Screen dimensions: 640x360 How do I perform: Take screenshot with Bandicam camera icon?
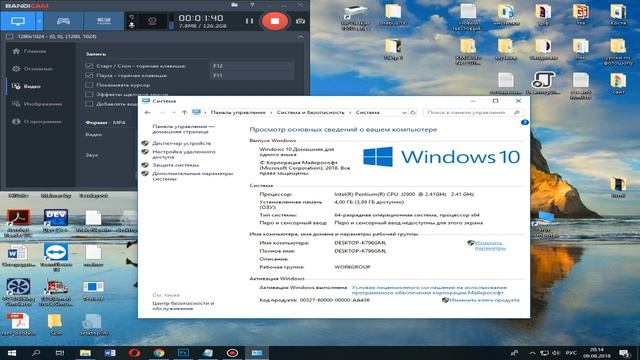coord(300,21)
